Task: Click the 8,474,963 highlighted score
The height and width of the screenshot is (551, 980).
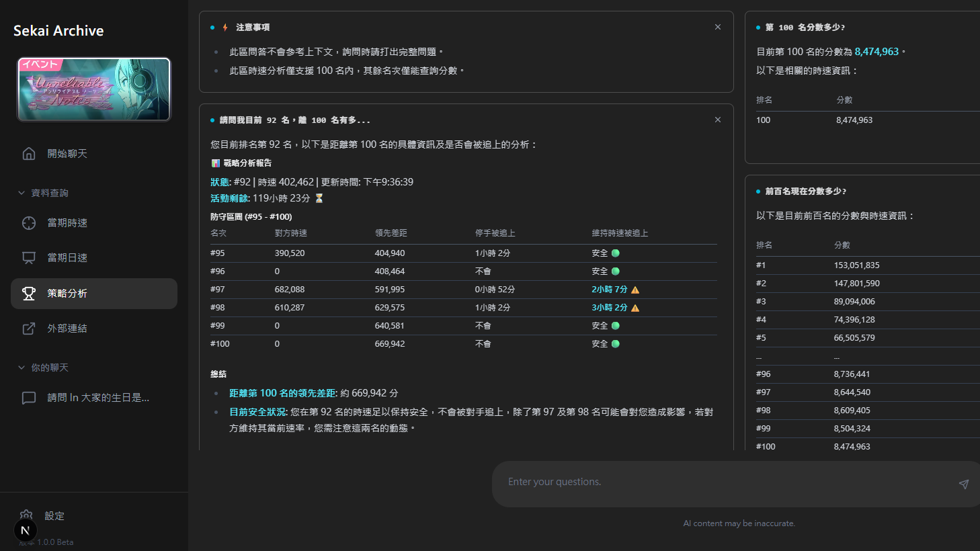Action: (876, 52)
